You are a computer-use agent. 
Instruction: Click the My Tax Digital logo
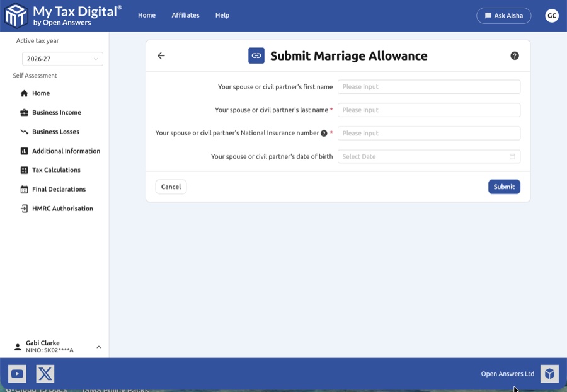(63, 15)
